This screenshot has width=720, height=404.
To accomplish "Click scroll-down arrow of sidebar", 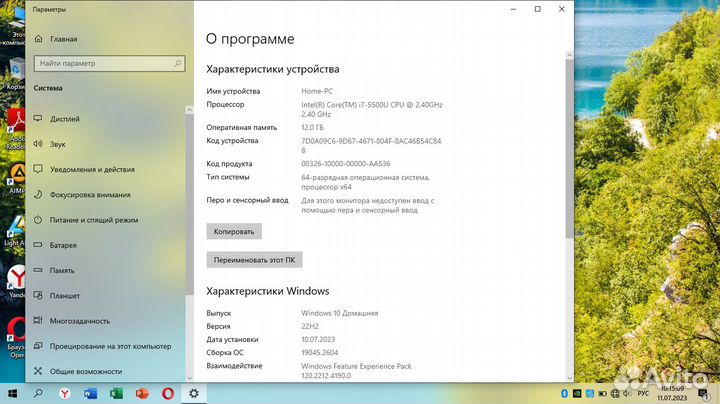I will coord(189,378).
